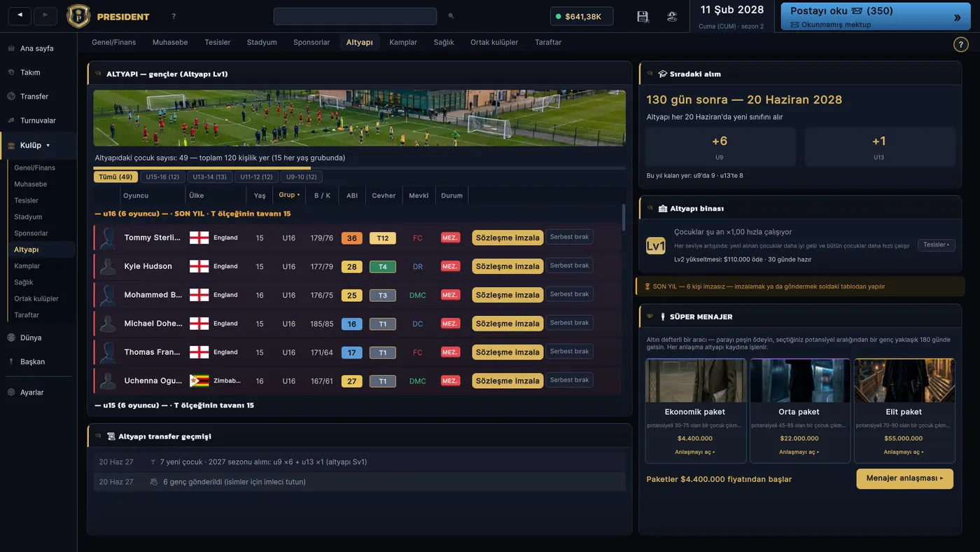The image size is (980, 552).
Task: Click the Menajer anlaşması button
Action: (904, 478)
